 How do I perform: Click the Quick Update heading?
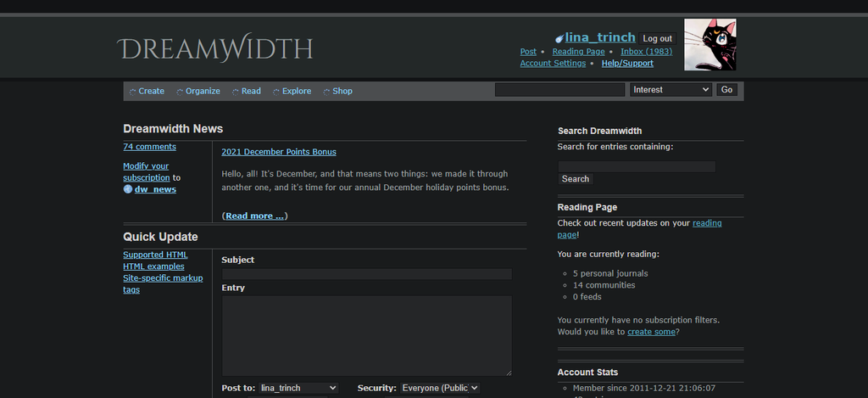(x=160, y=237)
